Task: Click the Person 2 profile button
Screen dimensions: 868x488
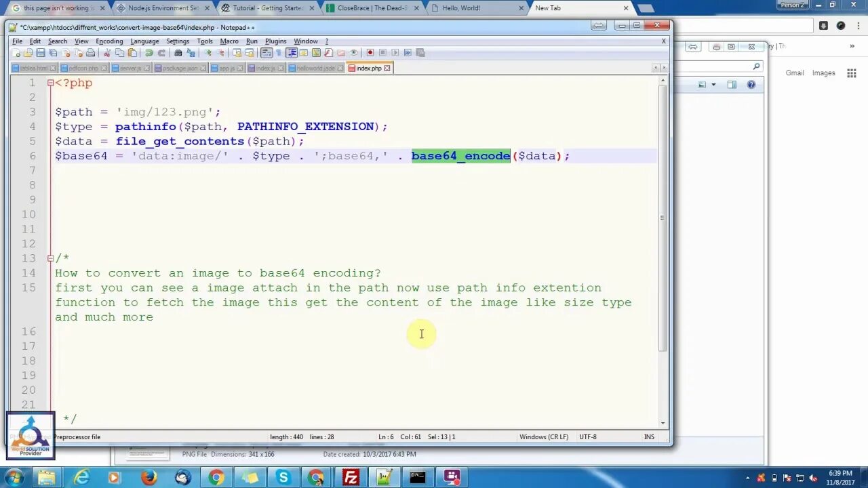Action: (792, 5)
